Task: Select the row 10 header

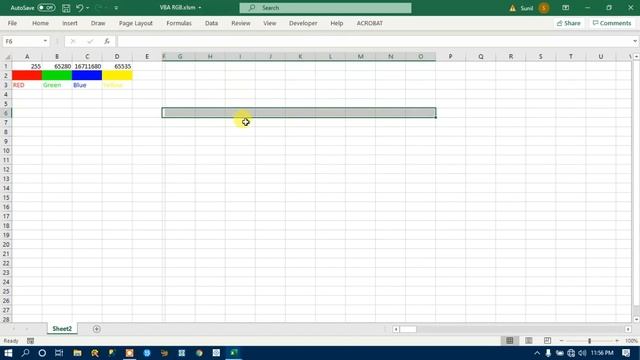Action: tap(6, 151)
